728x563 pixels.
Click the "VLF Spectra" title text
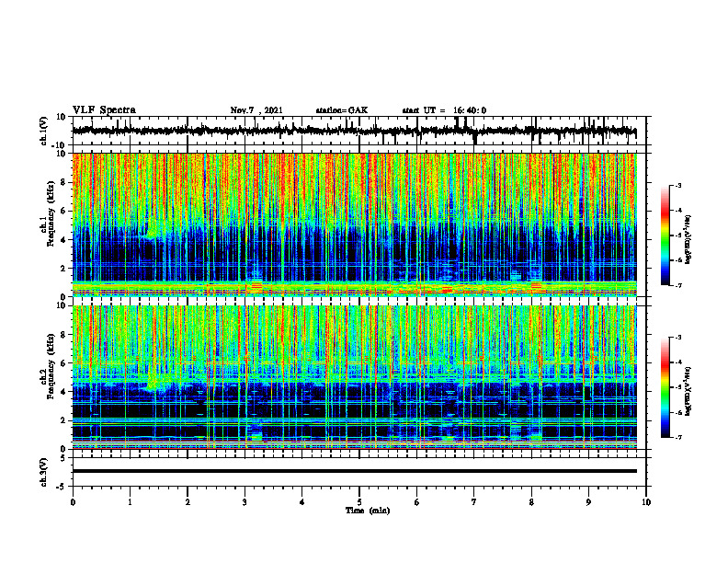[x=104, y=109]
